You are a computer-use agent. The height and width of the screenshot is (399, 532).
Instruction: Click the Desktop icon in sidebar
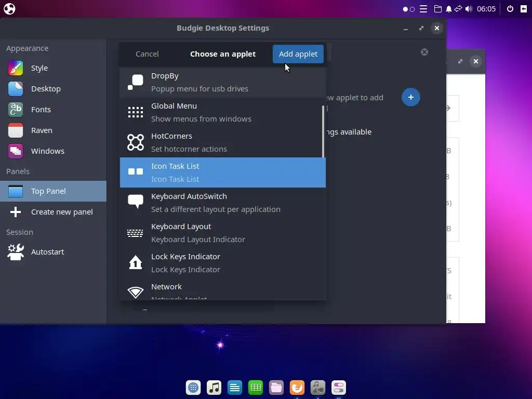point(16,89)
